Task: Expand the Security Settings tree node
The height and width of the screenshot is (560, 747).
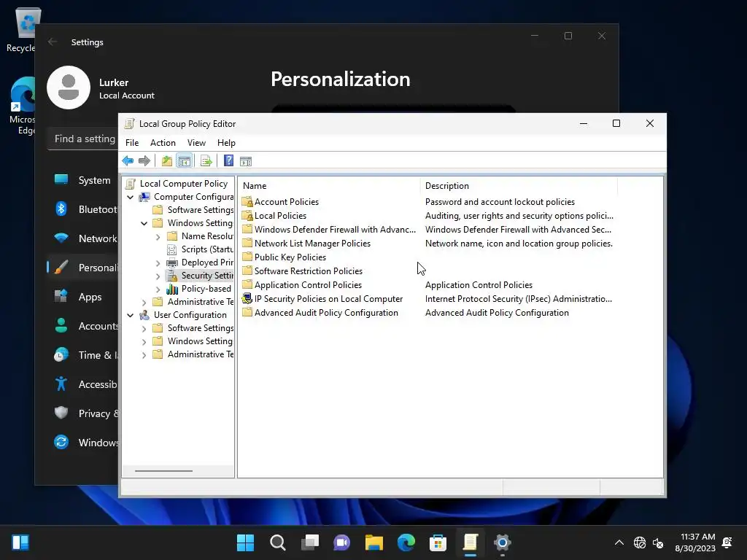Action: click(x=158, y=276)
